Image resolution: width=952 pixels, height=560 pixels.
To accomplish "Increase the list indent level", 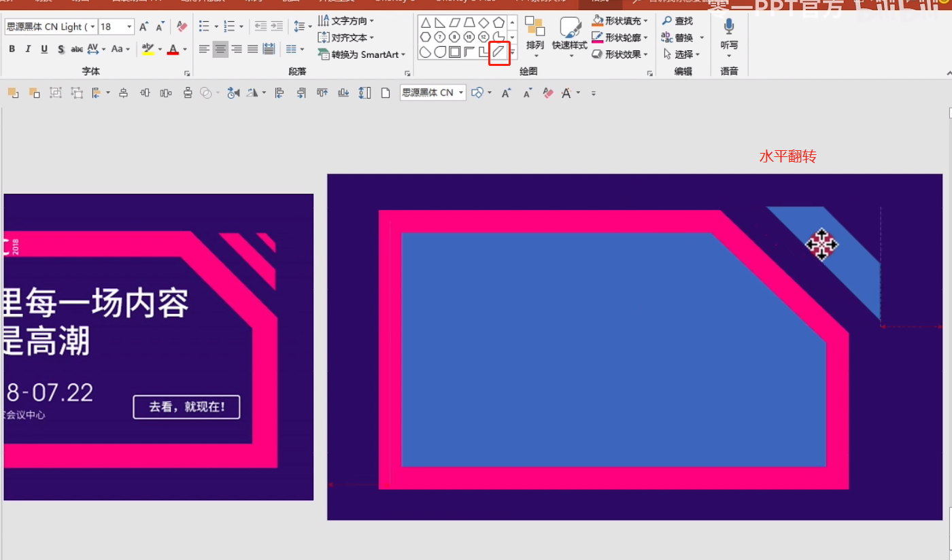I will (x=277, y=27).
